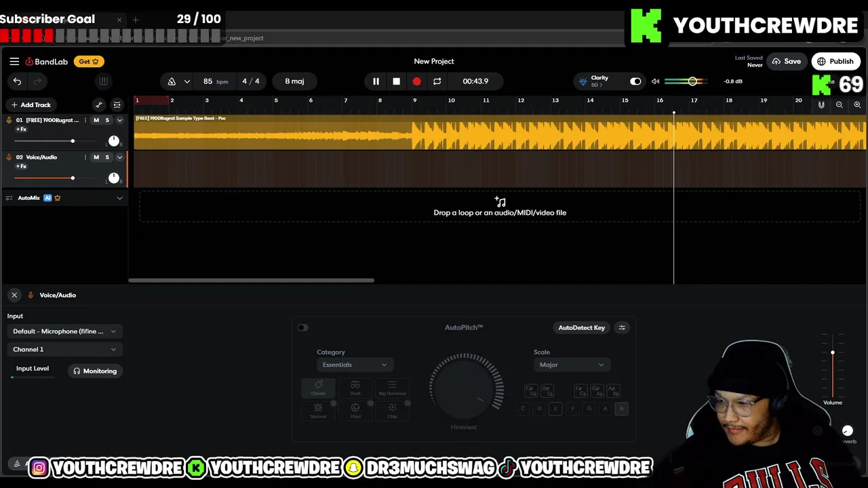Click the master volume speaker icon
Image resolution: width=868 pixels, height=488 pixels.
pyautogui.click(x=655, y=81)
